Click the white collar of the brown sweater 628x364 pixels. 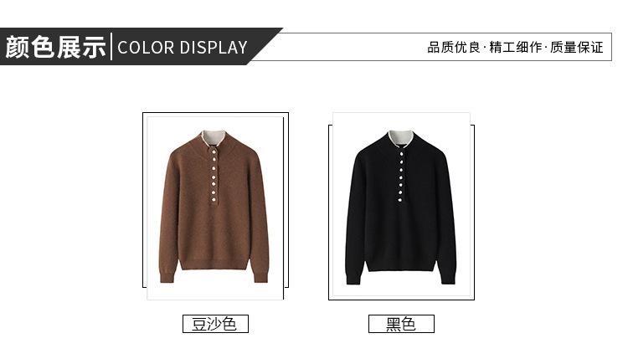[214, 137]
